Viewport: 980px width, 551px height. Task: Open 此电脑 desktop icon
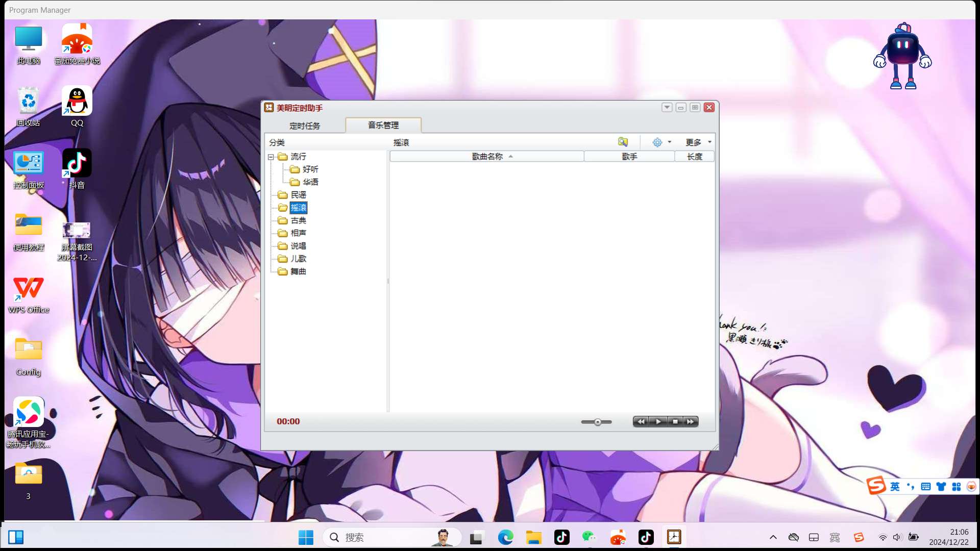pyautogui.click(x=29, y=45)
